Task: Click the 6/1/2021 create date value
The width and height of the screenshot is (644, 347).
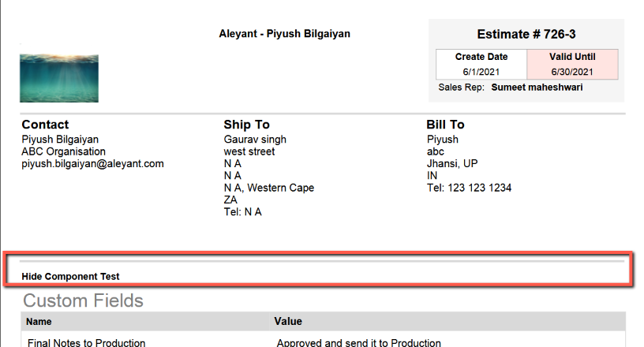Action: [x=481, y=72]
